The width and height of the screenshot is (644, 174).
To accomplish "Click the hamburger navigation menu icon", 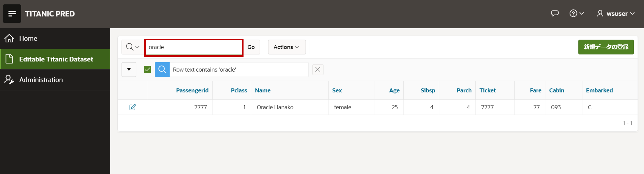I will (x=12, y=14).
